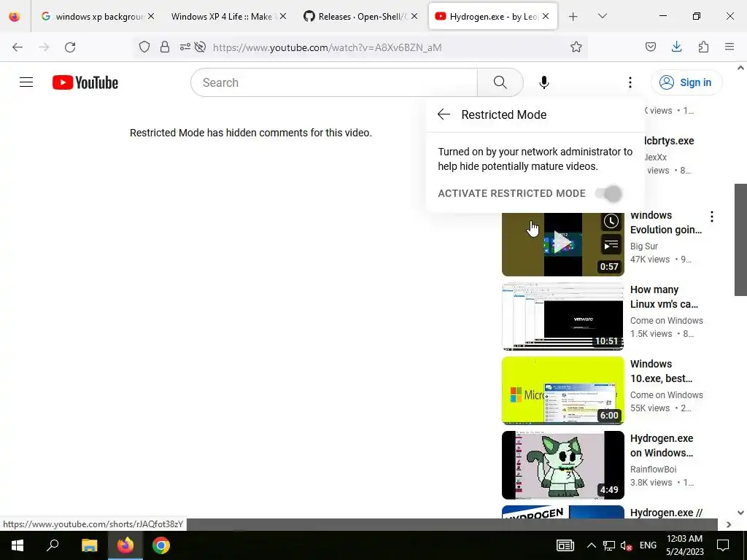Open Firefox application menu
The height and width of the screenshot is (560, 747).
(729, 47)
